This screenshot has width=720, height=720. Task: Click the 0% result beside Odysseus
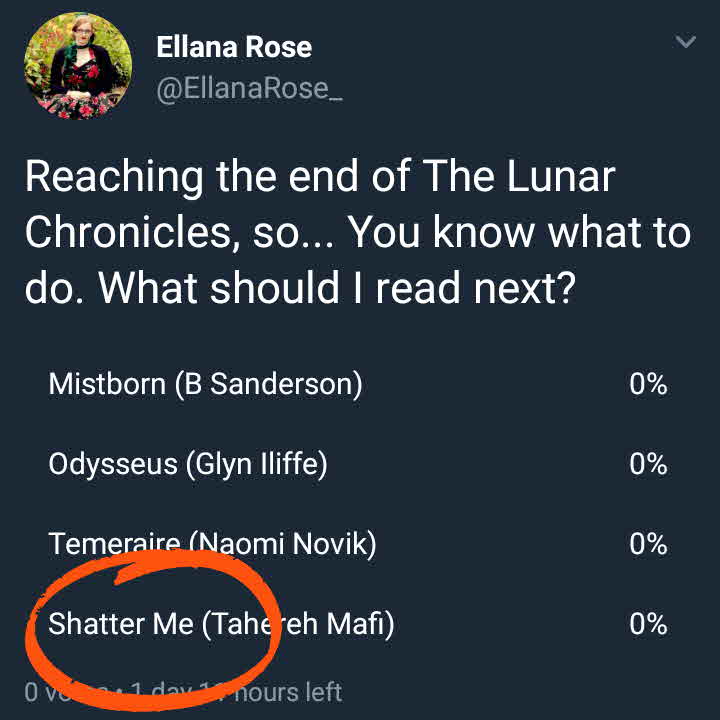coord(648,464)
